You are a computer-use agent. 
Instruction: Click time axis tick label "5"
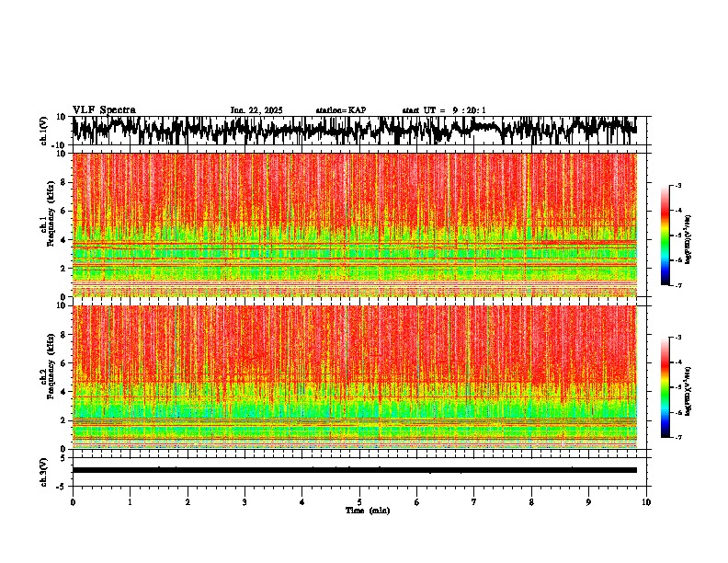pos(359,502)
